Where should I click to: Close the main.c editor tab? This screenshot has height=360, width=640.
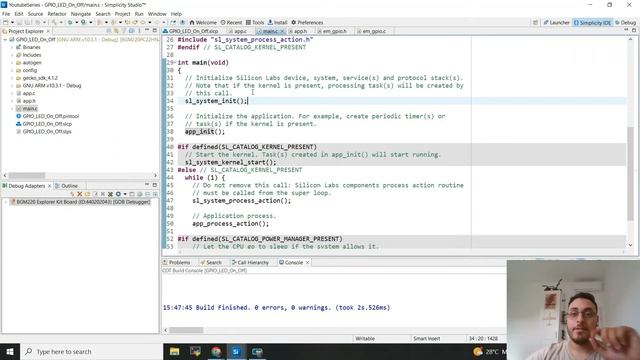coord(281,31)
